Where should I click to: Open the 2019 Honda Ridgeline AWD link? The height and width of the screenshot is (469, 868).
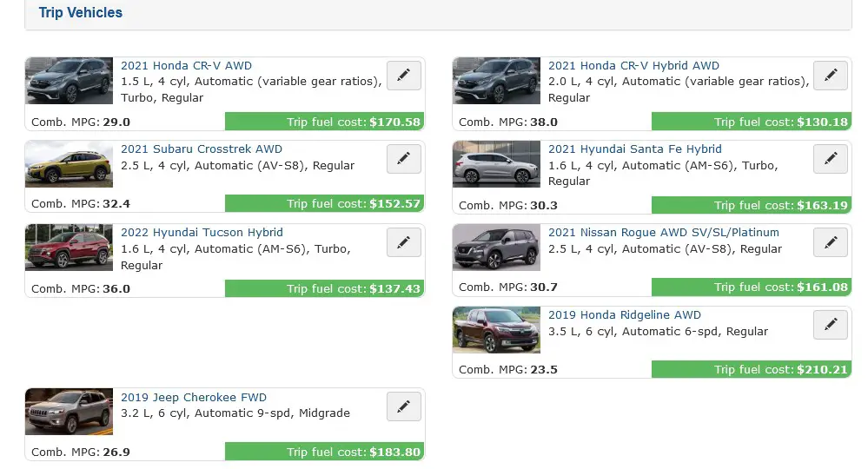[x=625, y=314]
